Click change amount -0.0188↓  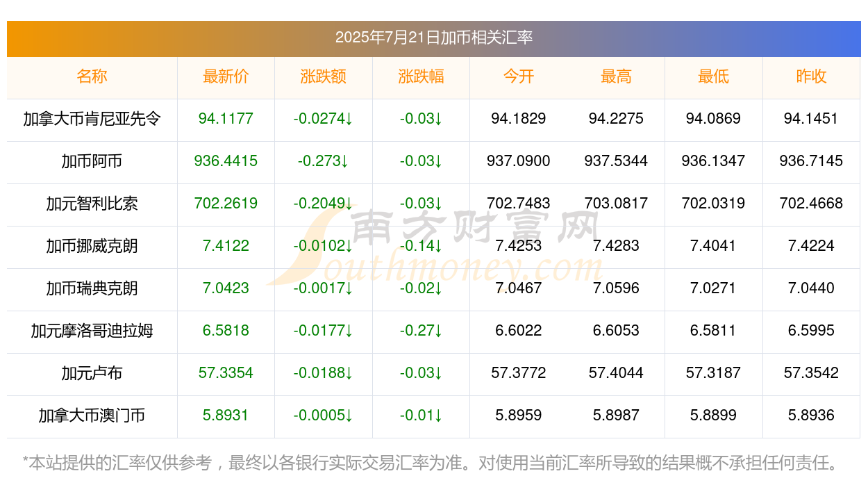pos(324,373)
